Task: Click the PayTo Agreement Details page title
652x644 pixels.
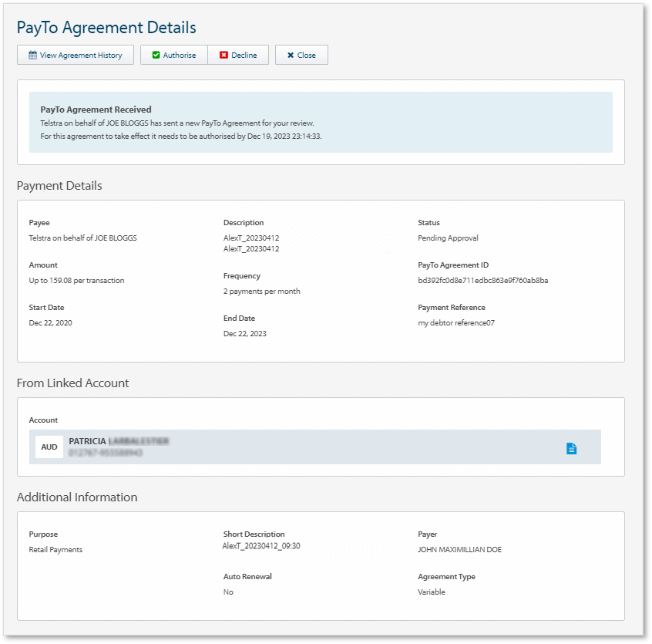Action: tap(106, 27)
